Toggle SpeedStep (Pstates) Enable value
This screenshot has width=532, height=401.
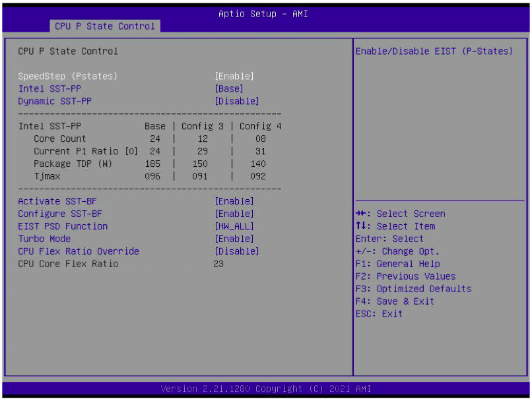point(234,76)
